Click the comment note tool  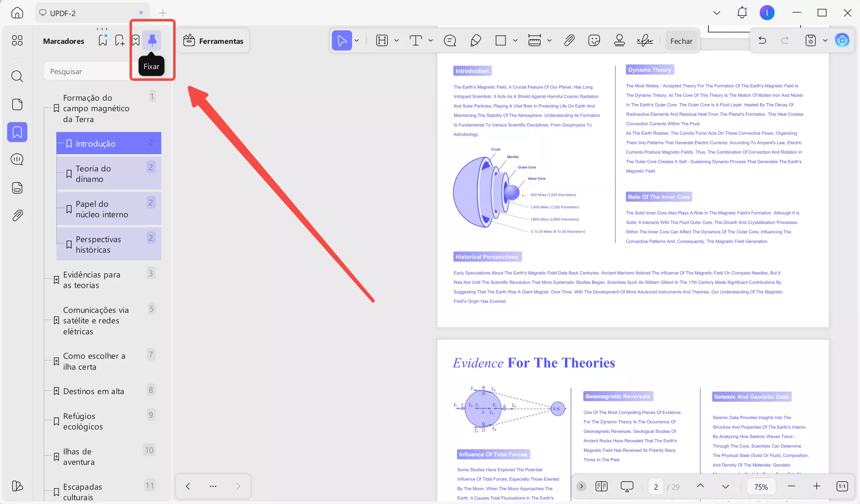450,40
